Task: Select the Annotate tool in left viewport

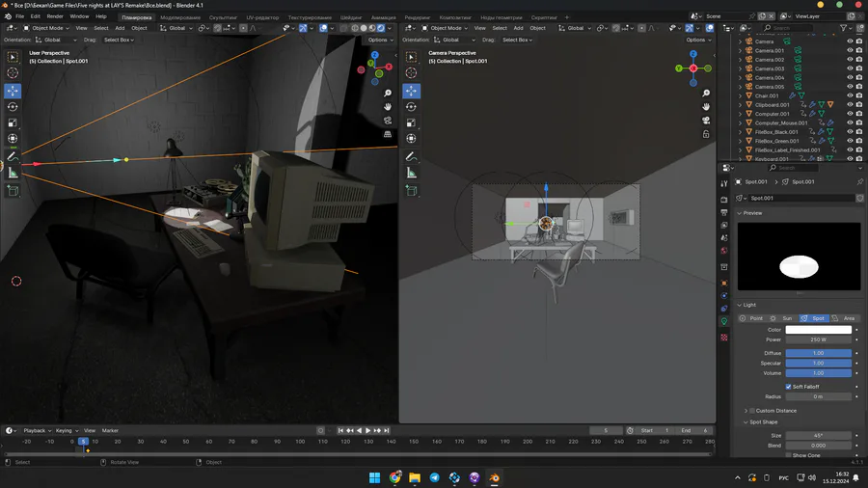Action: (x=13, y=157)
